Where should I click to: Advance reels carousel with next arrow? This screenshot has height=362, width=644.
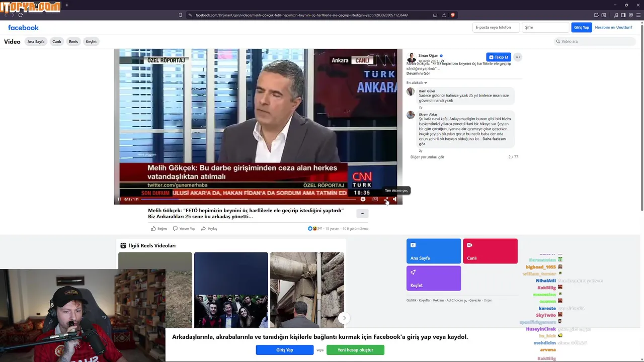tap(344, 318)
